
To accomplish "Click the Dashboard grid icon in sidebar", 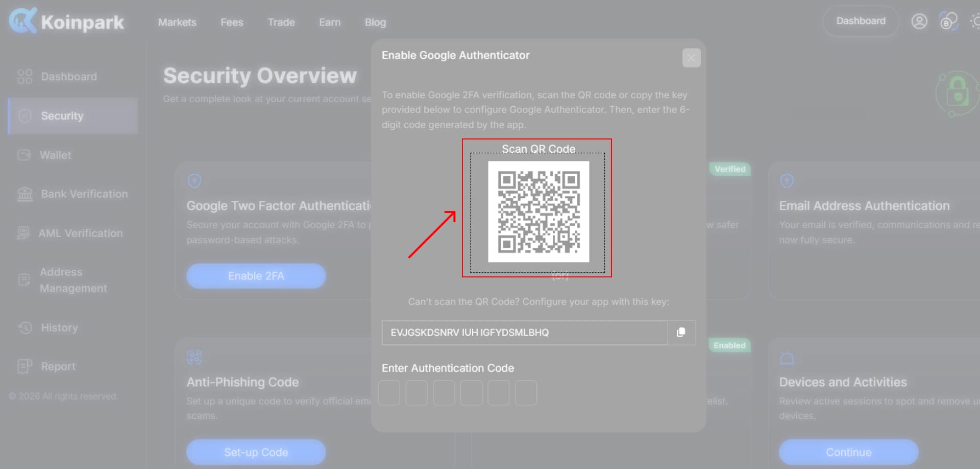I will pos(24,77).
